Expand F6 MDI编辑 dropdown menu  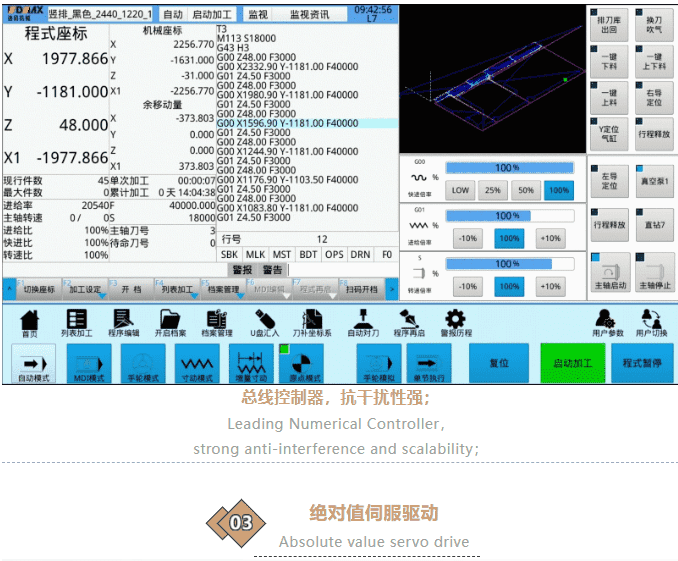pyautogui.click(x=269, y=289)
